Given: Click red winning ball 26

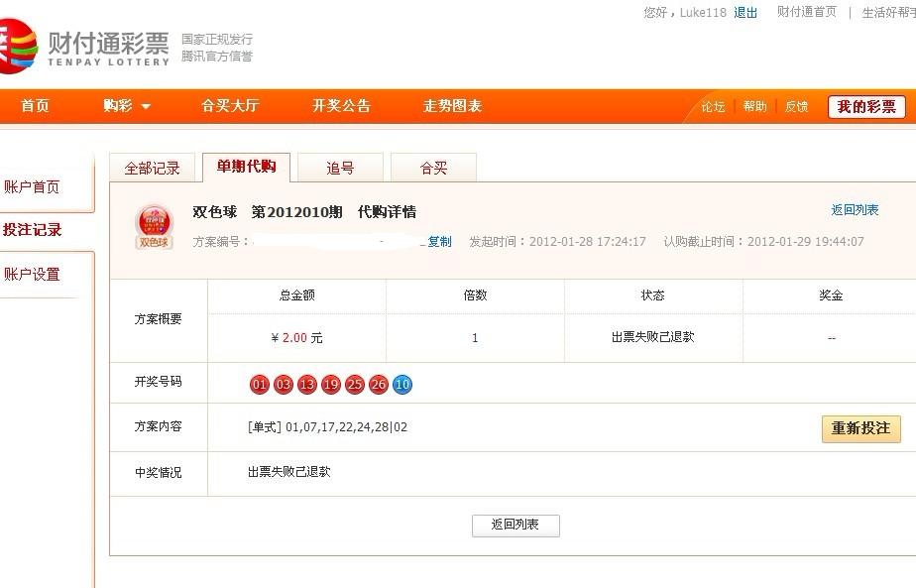Looking at the screenshot, I should 379,385.
